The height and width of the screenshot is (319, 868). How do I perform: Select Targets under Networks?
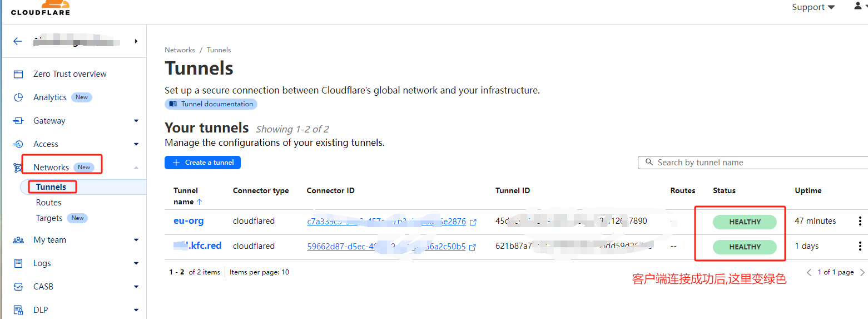click(x=49, y=218)
